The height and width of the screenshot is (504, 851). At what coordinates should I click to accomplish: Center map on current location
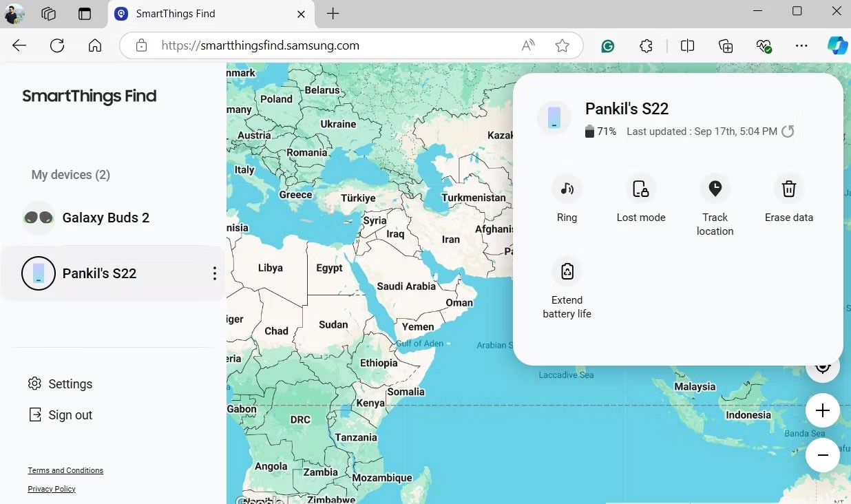click(x=822, y=366)
